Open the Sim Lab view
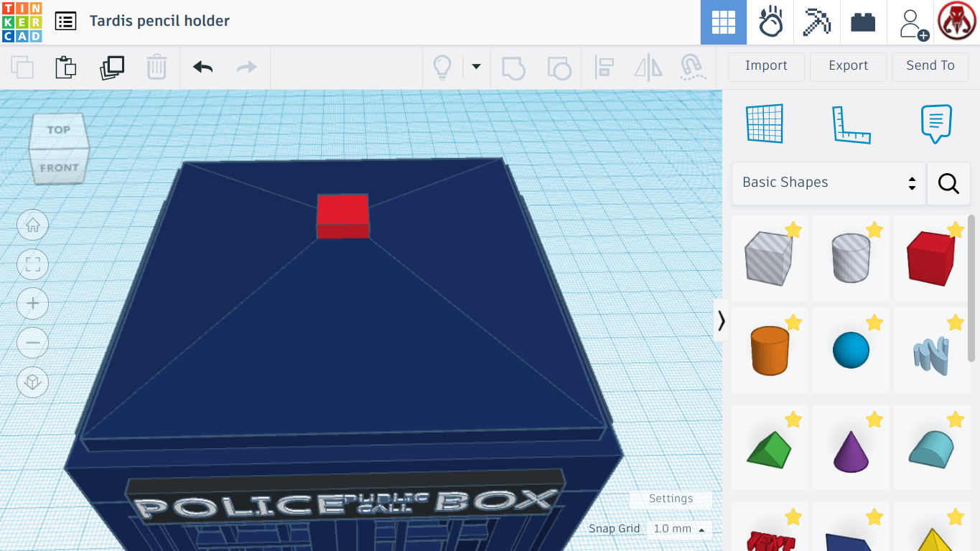The width and height of the screenshot is (980, 551). tap(770, 22)
